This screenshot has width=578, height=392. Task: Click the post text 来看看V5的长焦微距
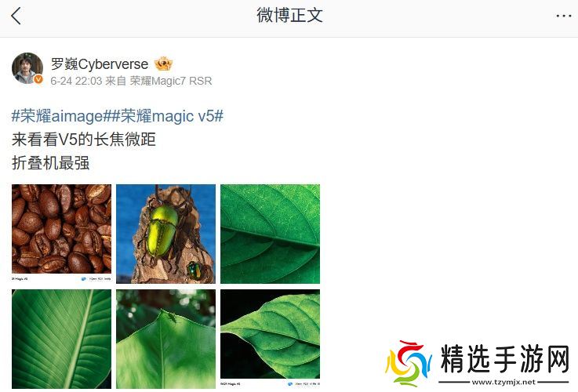coord(84,140)
